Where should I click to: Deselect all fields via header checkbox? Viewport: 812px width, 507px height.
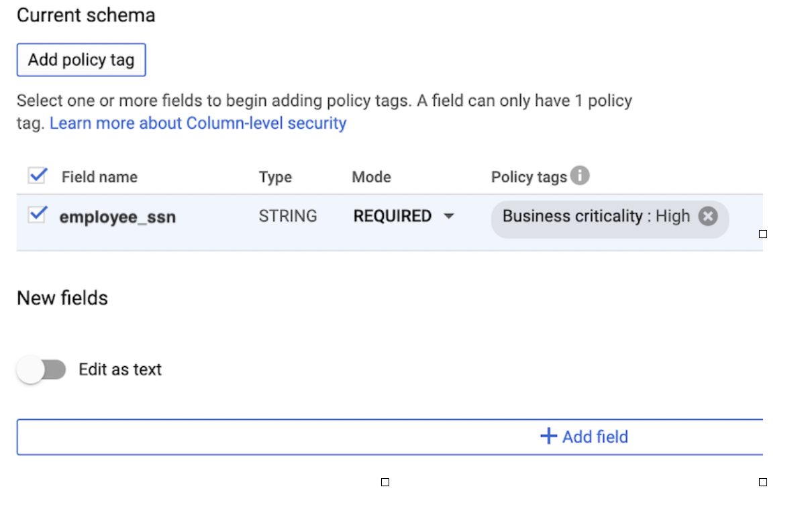[37, 176]
